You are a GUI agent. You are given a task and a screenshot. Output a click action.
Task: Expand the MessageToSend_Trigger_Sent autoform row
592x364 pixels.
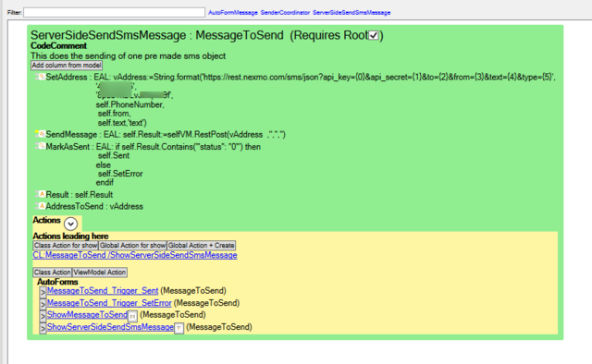tap(43, 292)
